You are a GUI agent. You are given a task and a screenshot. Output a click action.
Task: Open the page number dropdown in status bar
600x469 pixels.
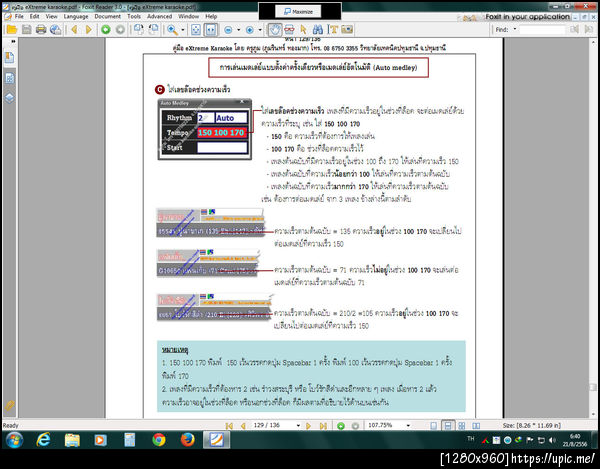298,426
